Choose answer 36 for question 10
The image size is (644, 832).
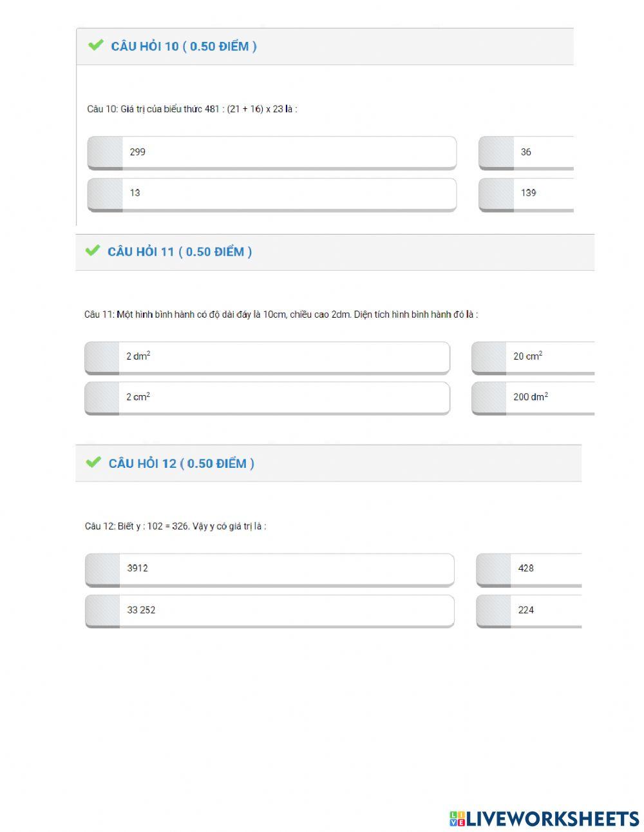click(526, 153)
